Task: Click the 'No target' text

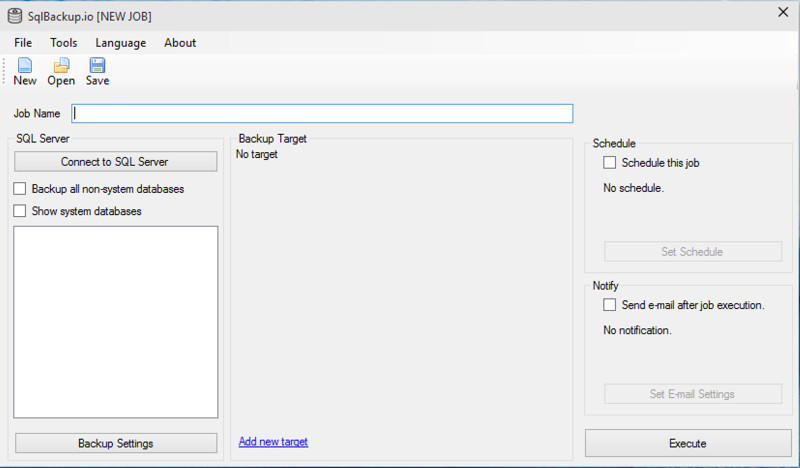Action: pyautogui.click(x=257, y=154)
